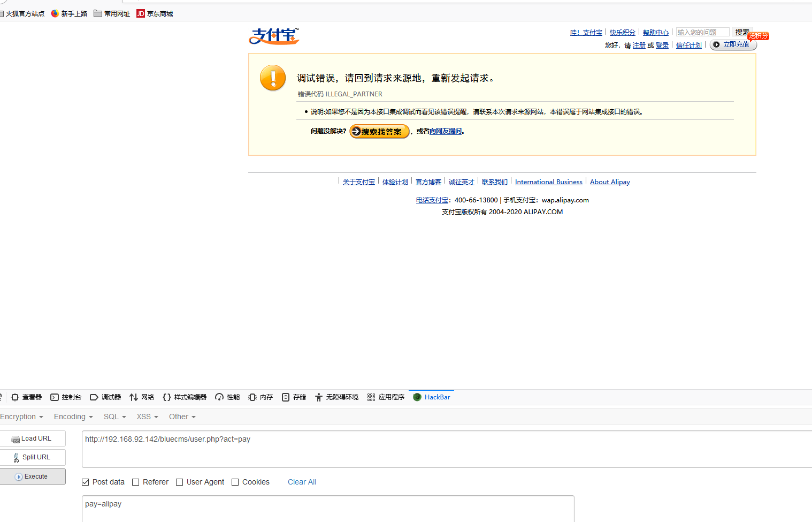
Task: Open the 关于支付宝 footer link
Action: [x=359, y=182]
